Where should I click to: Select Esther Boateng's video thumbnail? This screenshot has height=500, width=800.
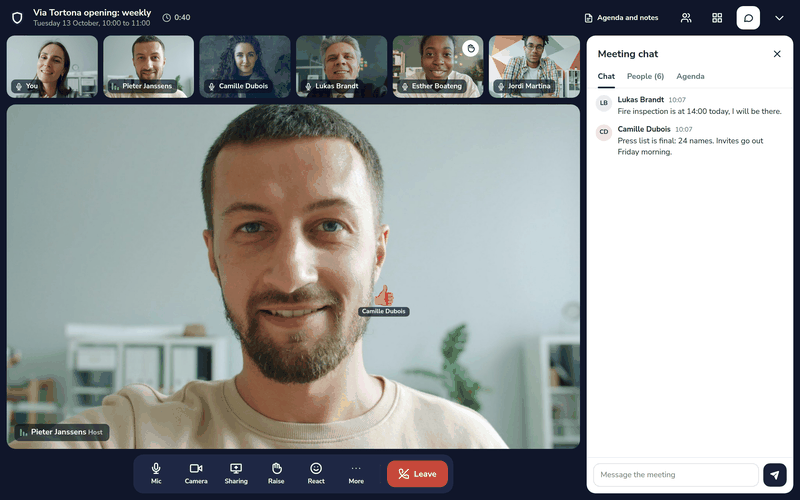coord(438,66)
